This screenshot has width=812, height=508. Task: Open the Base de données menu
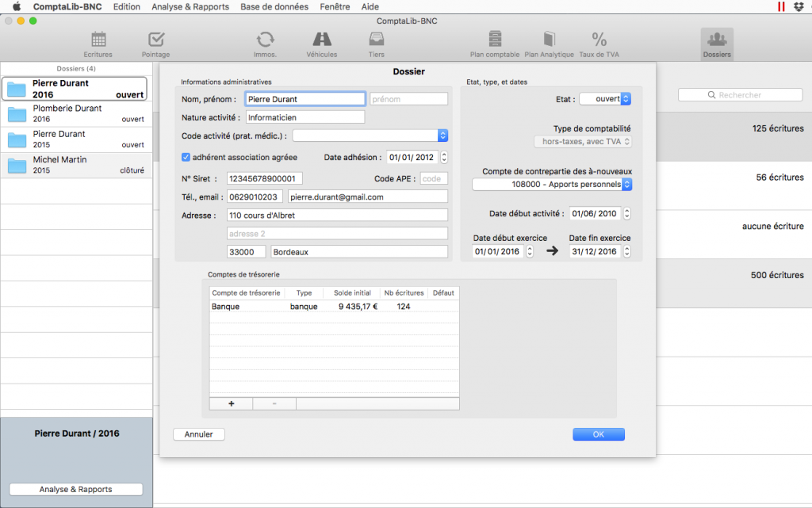click(274, 6)
